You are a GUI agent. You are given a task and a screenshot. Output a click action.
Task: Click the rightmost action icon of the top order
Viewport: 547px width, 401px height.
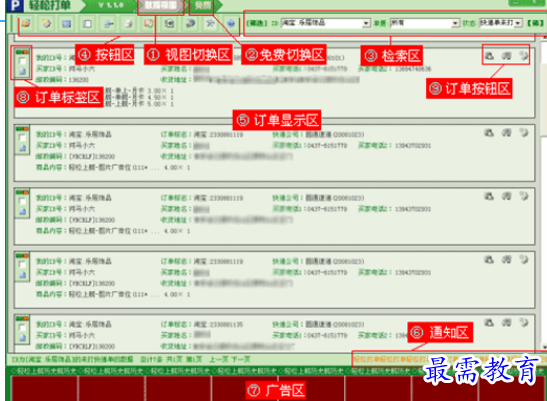click(x=524, y=55)
